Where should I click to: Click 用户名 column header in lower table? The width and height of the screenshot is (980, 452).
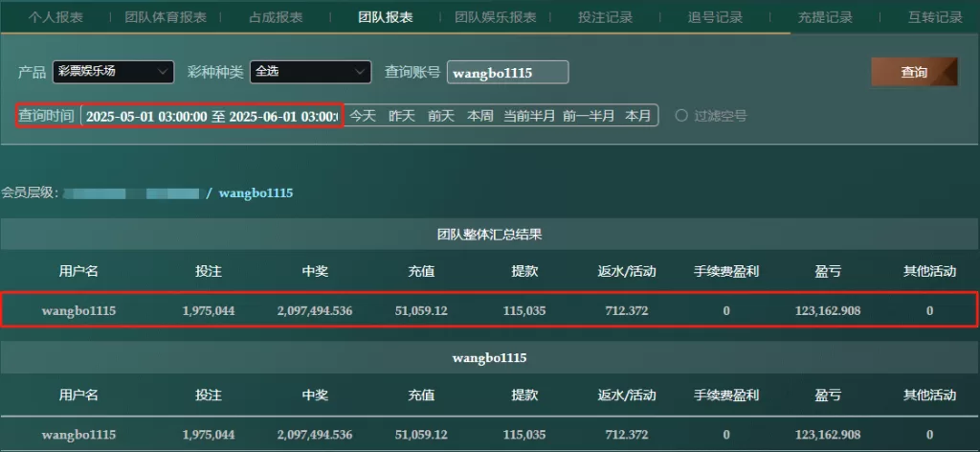click(x=78, y=395)
